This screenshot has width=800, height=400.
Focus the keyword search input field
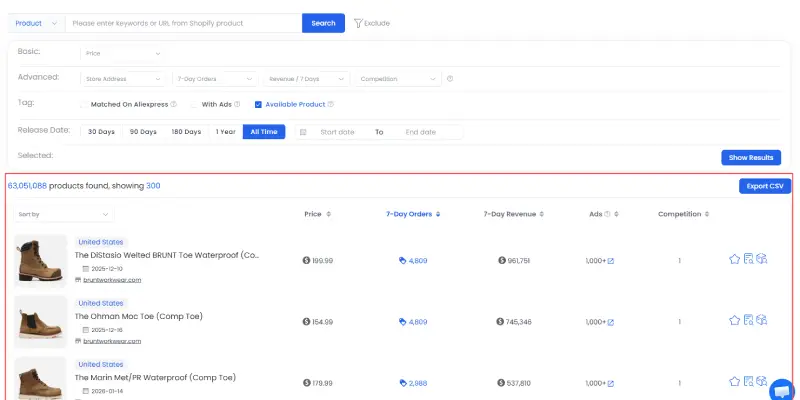(184, 23)
